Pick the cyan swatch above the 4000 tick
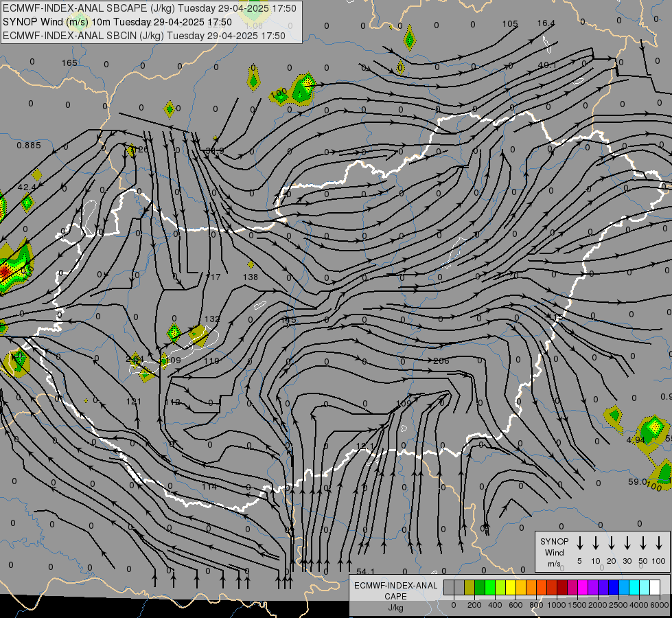Screen dimensions: 672x618 click(634, 588)
